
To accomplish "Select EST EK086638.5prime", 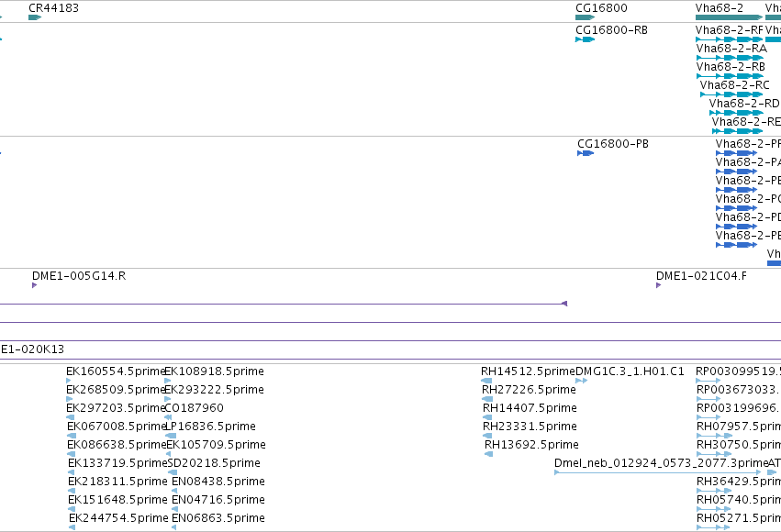I will pyautogui.click(x=71, y=454).
